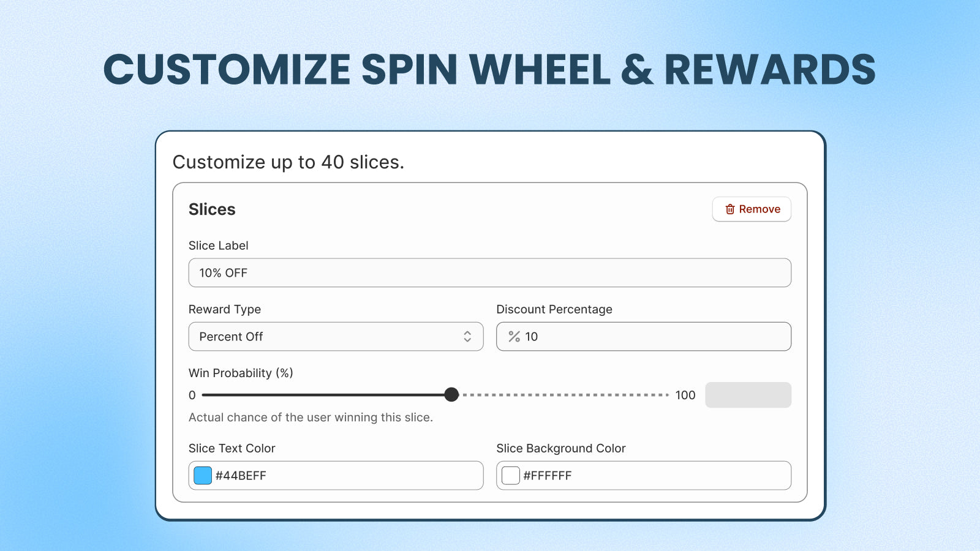Click the Slice Label input showing 10% OFF
The image size is (980, 551).
tap(490, 273)
